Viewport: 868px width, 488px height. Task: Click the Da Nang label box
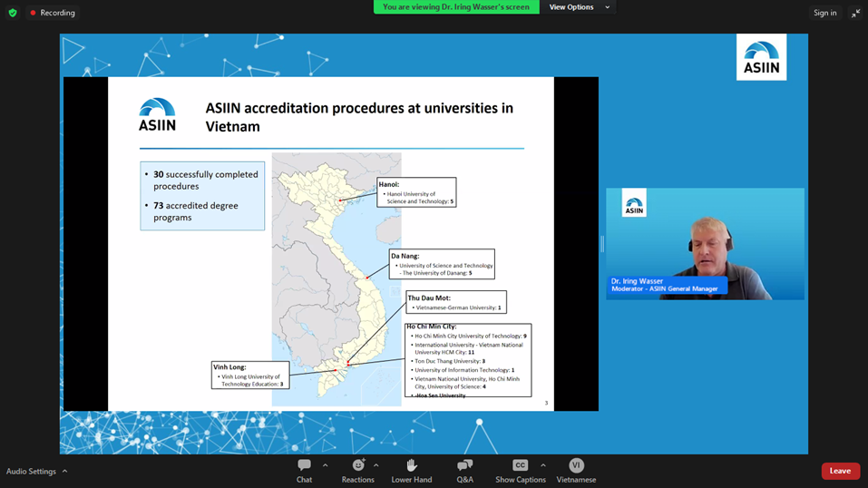[x=442, y=264]
